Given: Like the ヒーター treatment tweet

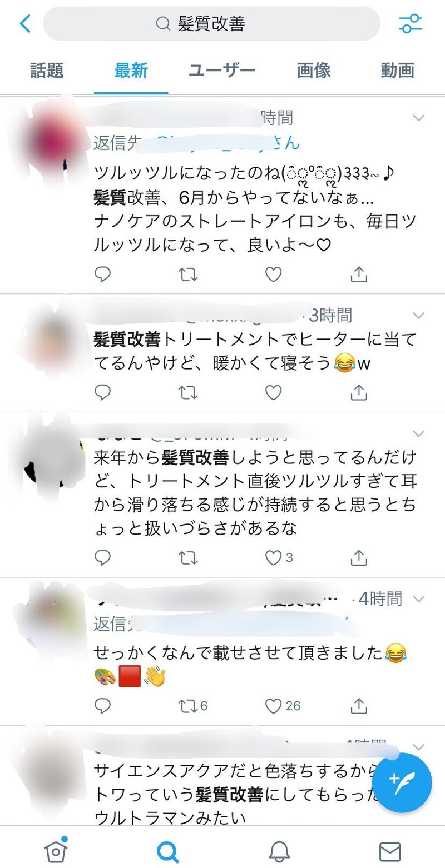Looking at the screenshot, I should point(273,392).
